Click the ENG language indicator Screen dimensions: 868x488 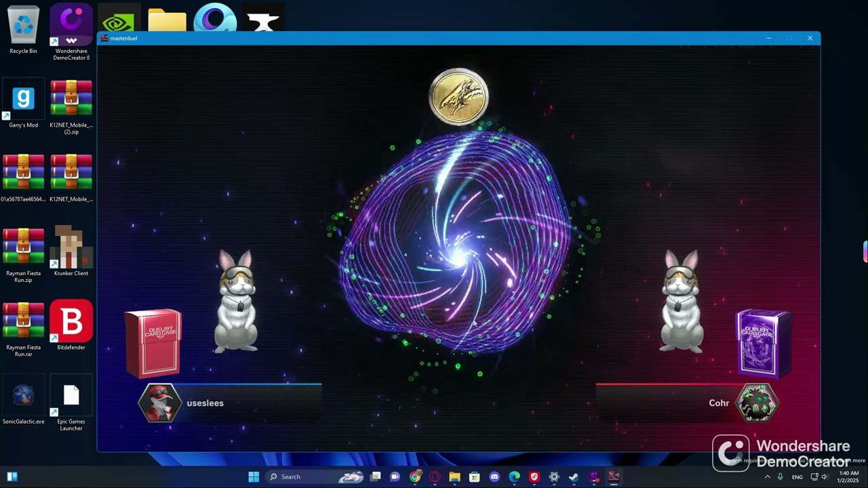(797, 476)
